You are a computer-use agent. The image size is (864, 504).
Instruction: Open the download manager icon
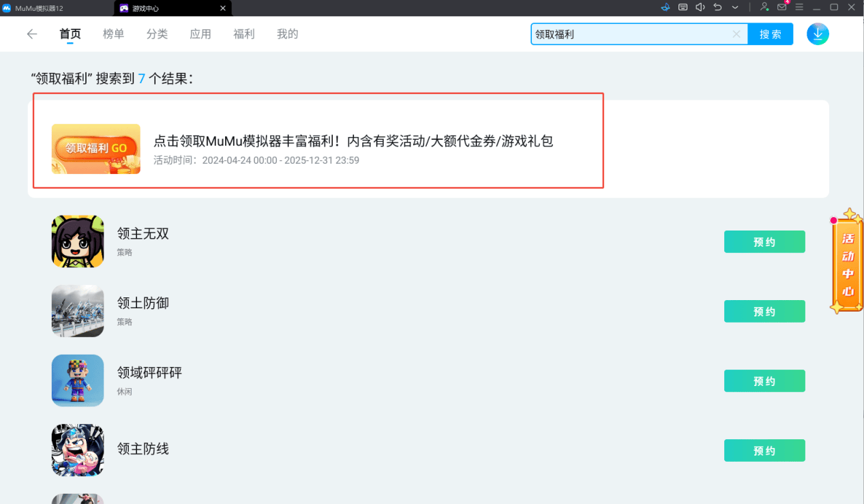point(818,34)
